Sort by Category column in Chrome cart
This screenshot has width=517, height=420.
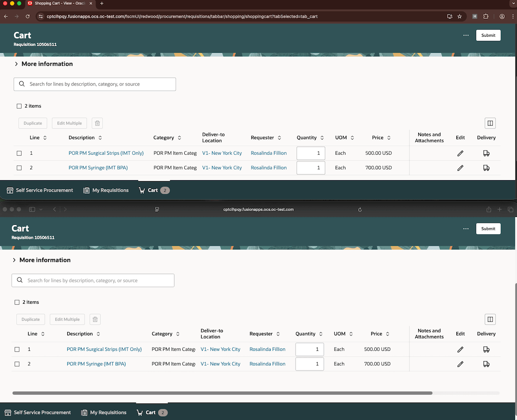[x=180, y=138]
